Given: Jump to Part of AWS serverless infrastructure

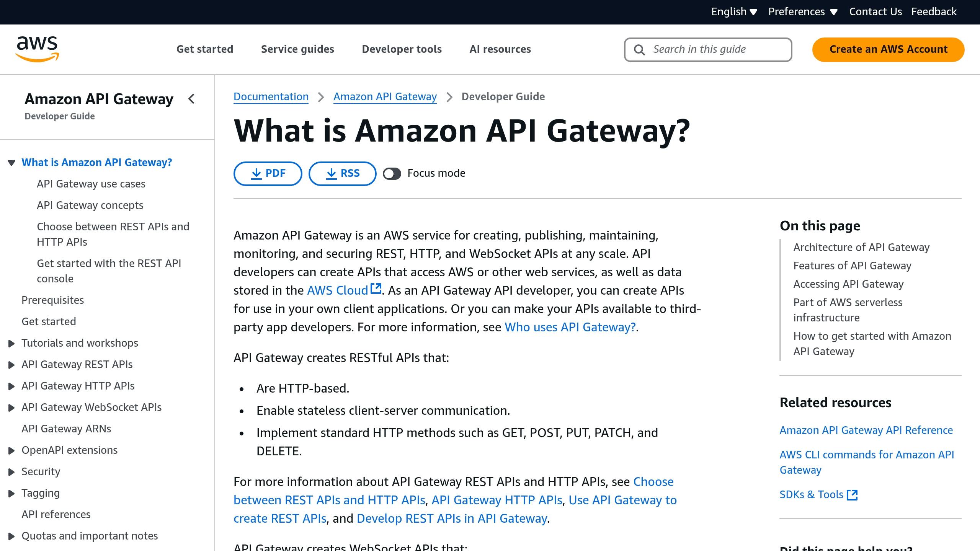Looking at the screenshot, I should click(x=848, y=310).
